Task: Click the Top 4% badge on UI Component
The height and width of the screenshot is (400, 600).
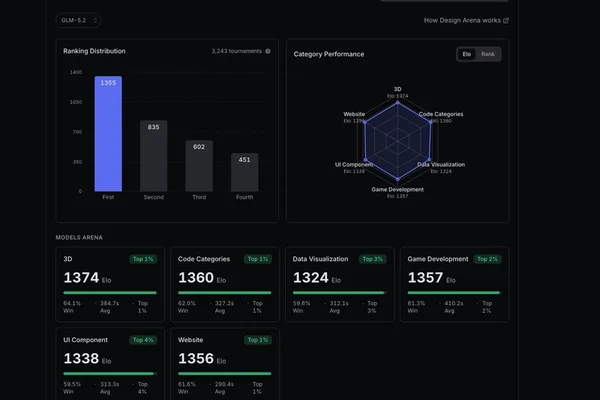Action: 143,340
